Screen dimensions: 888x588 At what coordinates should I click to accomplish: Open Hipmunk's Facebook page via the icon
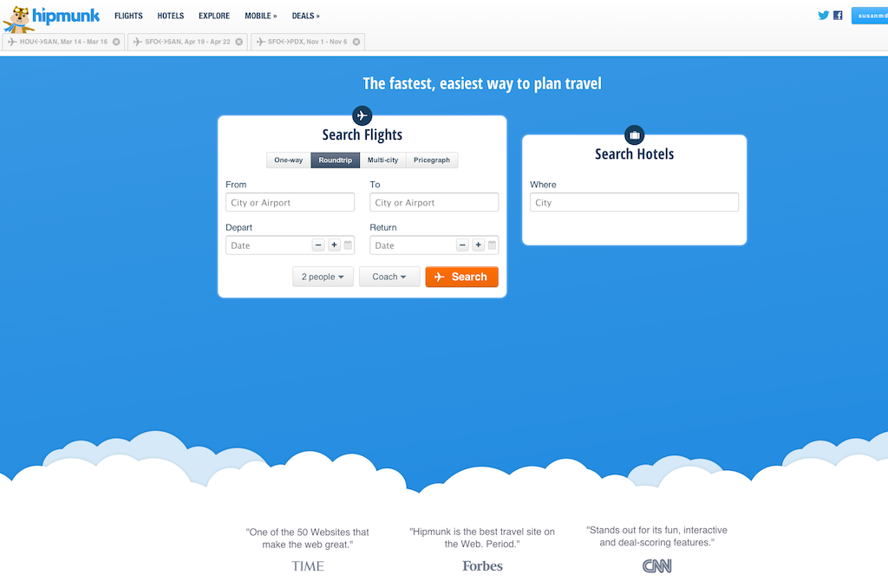tap(837, 15)
